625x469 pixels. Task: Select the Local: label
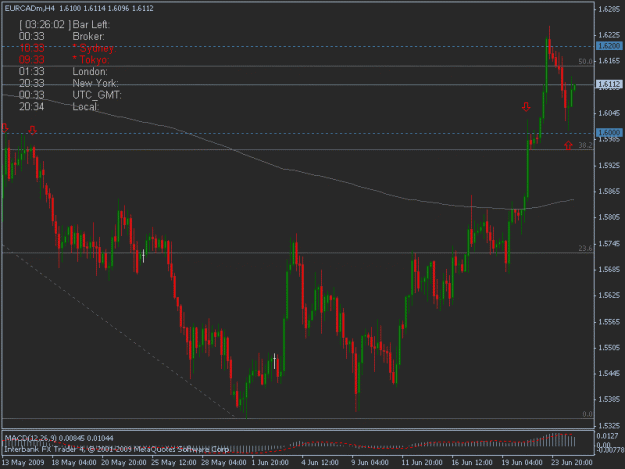(86, 107)
